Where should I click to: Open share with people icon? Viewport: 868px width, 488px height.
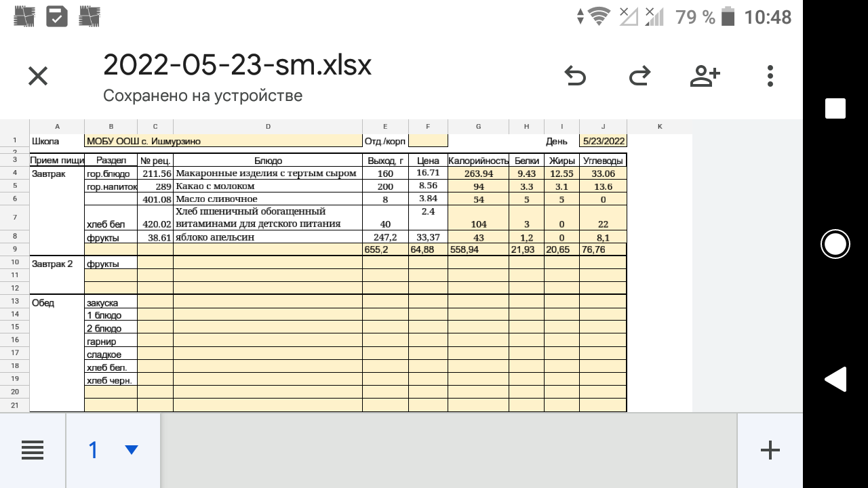[x=705, y=77]
